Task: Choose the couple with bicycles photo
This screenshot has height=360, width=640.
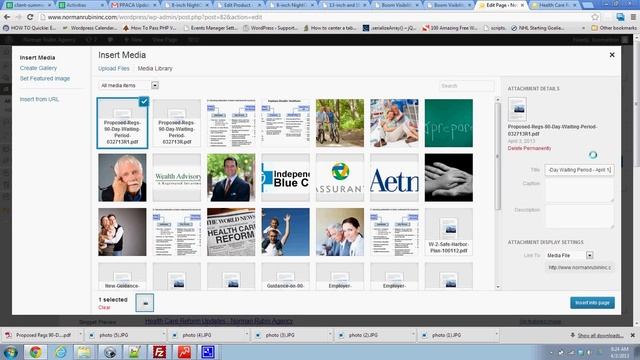Action: coord(340,123)
